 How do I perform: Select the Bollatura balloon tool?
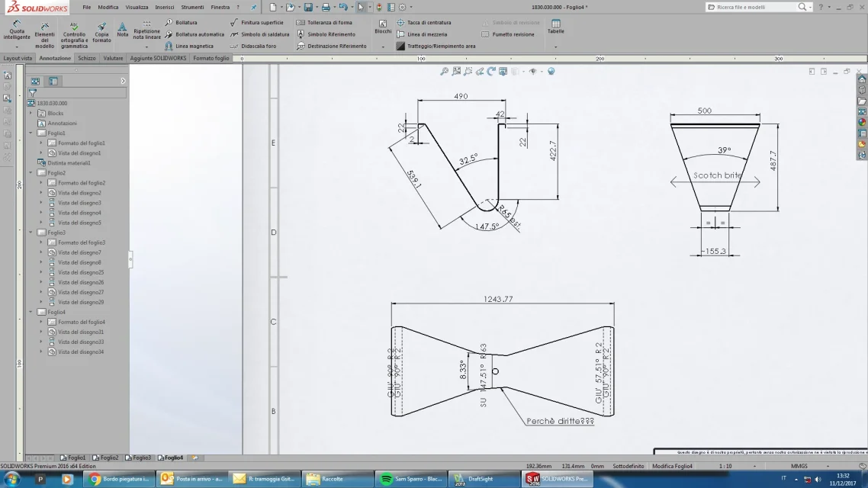click(181, 23)
